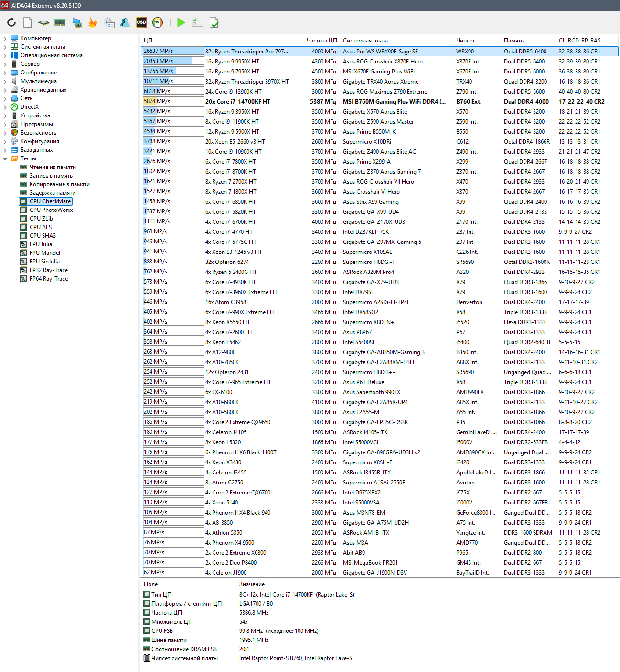
Task: Expand the Компьютер tree node
Action: click(x=5, y=38)
